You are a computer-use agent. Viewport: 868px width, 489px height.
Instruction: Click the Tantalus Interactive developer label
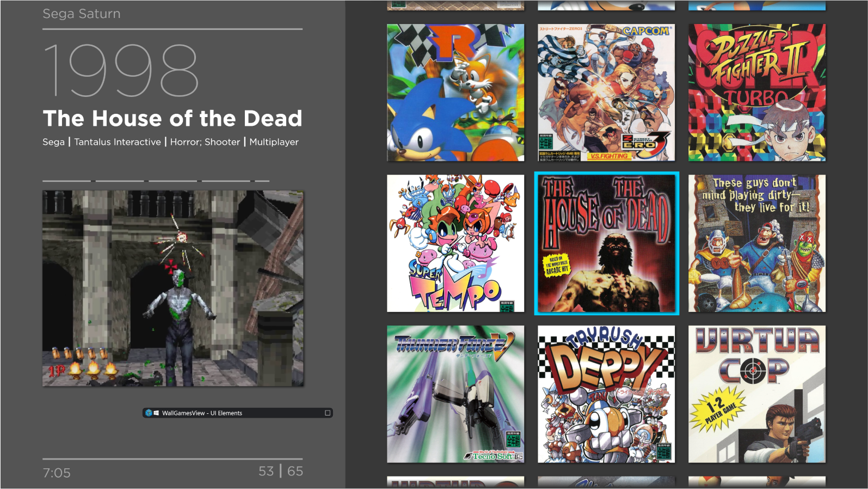click(x=118, y=142)
